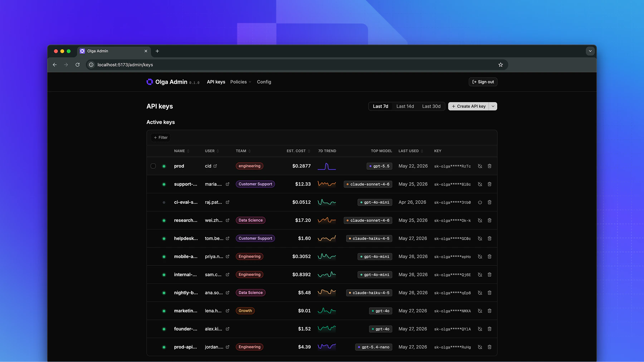Expand Create API key dropdown arrow

493,106
